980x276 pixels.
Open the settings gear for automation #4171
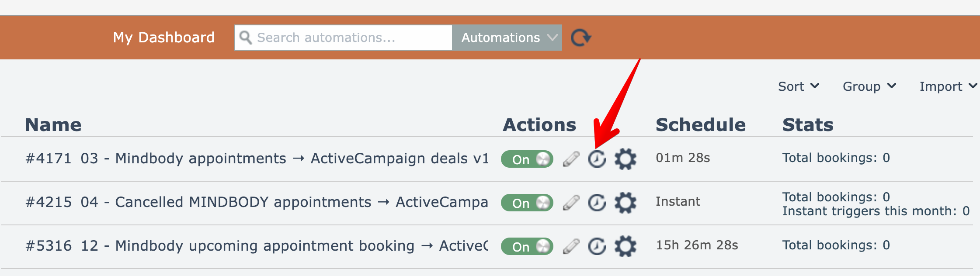pyautogui.click(x=625, y=159)
